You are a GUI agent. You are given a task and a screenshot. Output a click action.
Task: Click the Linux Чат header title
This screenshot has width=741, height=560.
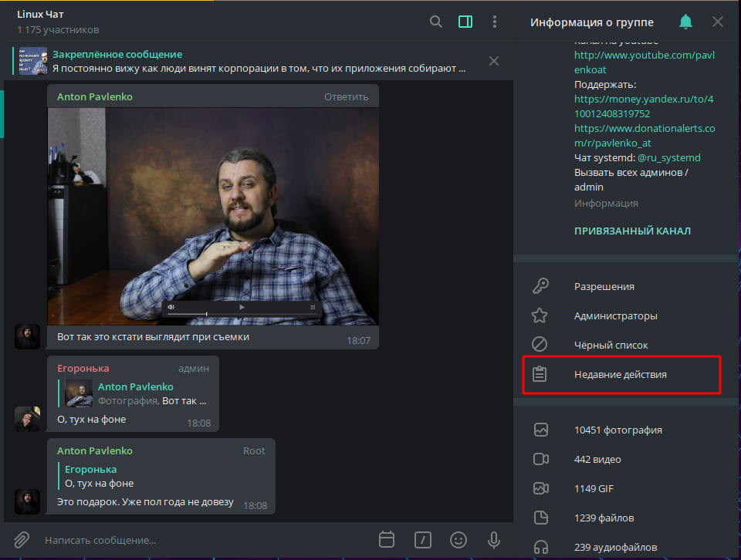coord(40,14)
